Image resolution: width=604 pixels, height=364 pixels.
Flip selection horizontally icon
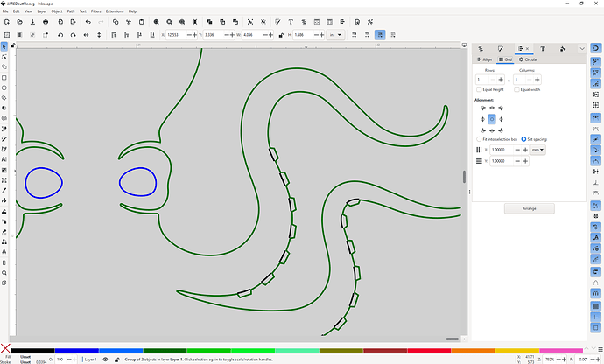point(87,35)
